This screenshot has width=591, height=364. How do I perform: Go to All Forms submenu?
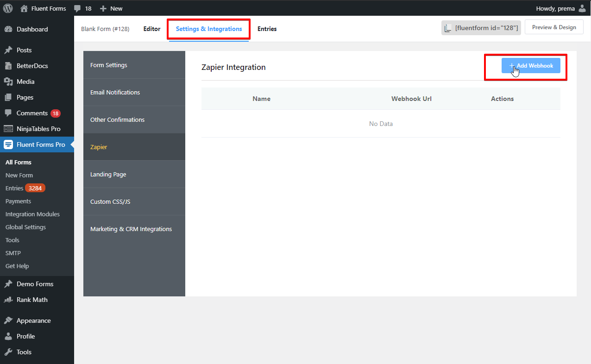[x=19, y=162]
